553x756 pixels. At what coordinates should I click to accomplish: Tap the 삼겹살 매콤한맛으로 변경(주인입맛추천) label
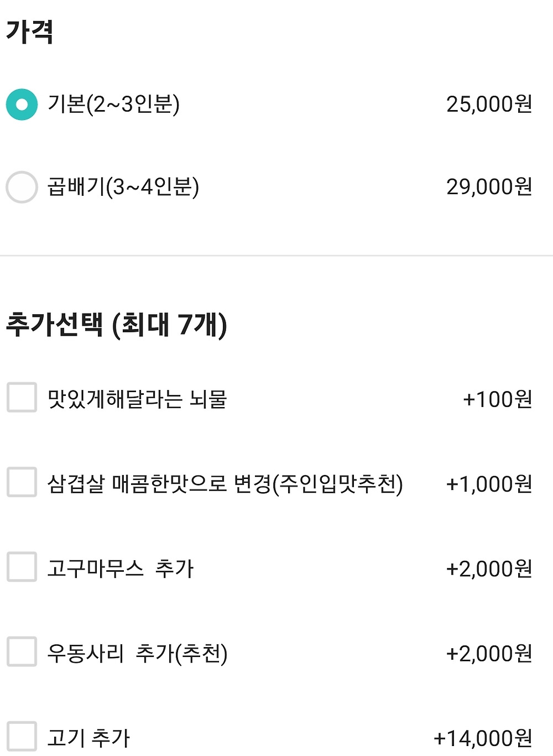point(225,484)
